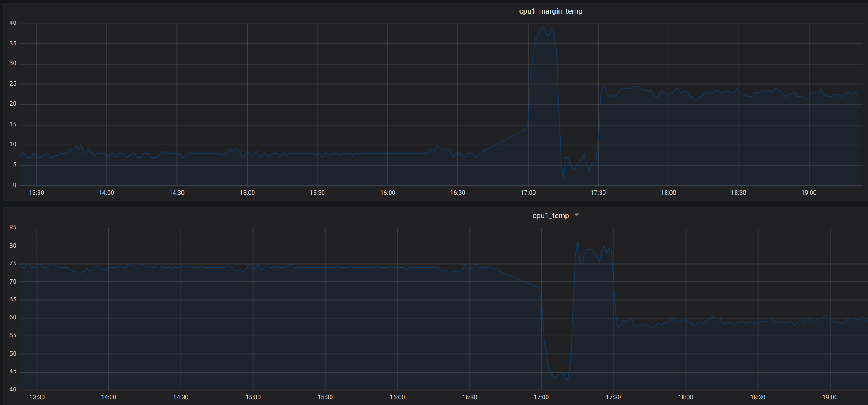
Task: Click the 19:00 label in cpu1_margin_temp panel
Action: (809, 193)
